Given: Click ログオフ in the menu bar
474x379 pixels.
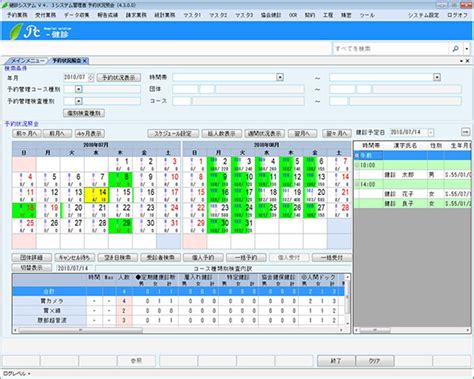Looking at the screenshot, I should [x=457, y=15].
